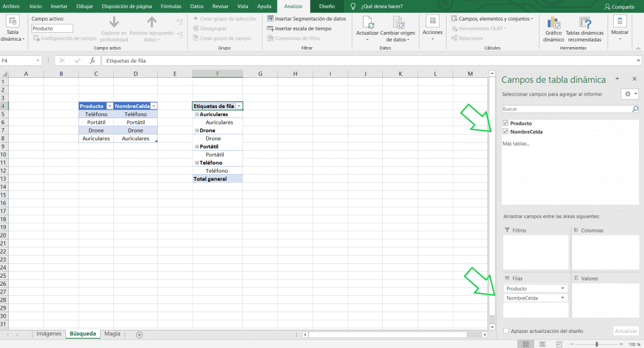Open the Producto dropdown in Filas area
Screen dimensions: 644x348
563,288
